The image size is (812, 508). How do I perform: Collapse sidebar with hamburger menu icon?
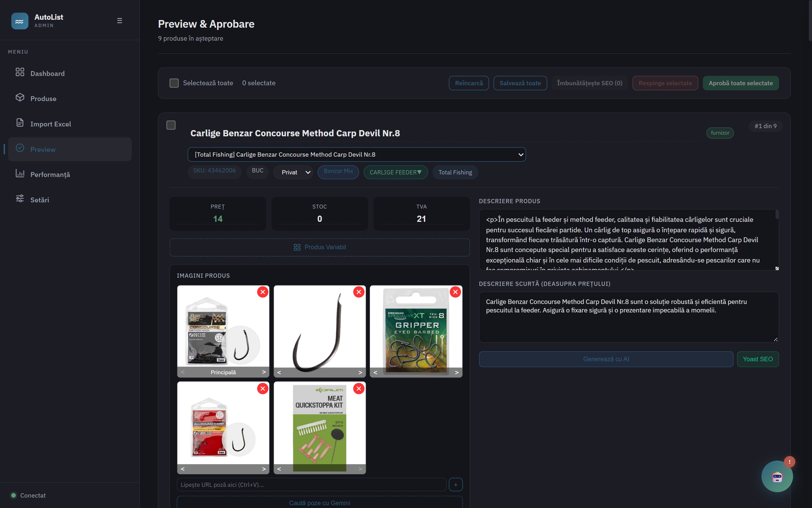120,21
